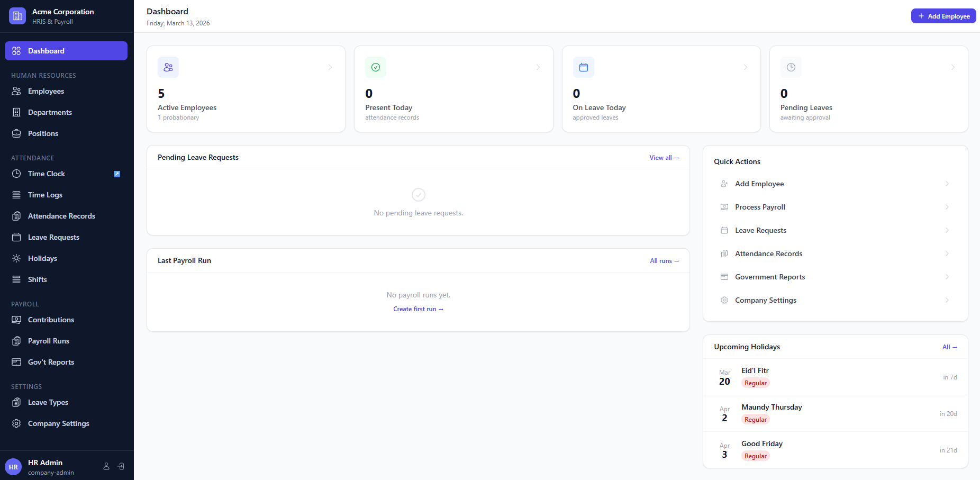Follow the Create first run link
The height and width of the screenshot is (480, 980).
click(418, 309)
